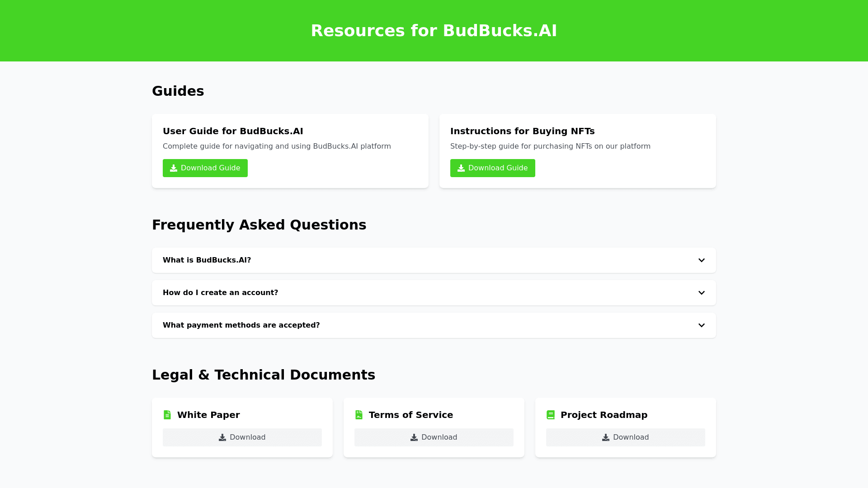868x488 pixels.
Task: Click the Project Roadmap book icon
Action: pyautogui.click(x=551, y=415)
